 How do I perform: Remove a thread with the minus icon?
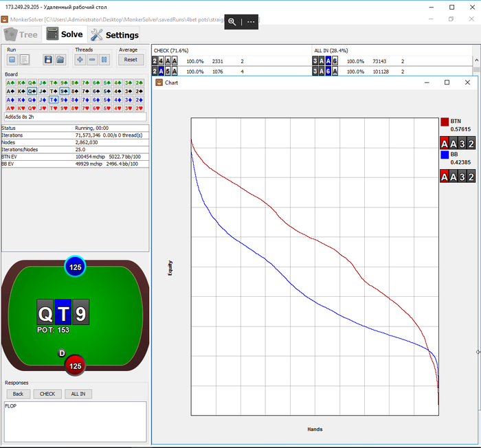(x=92, y=60)
